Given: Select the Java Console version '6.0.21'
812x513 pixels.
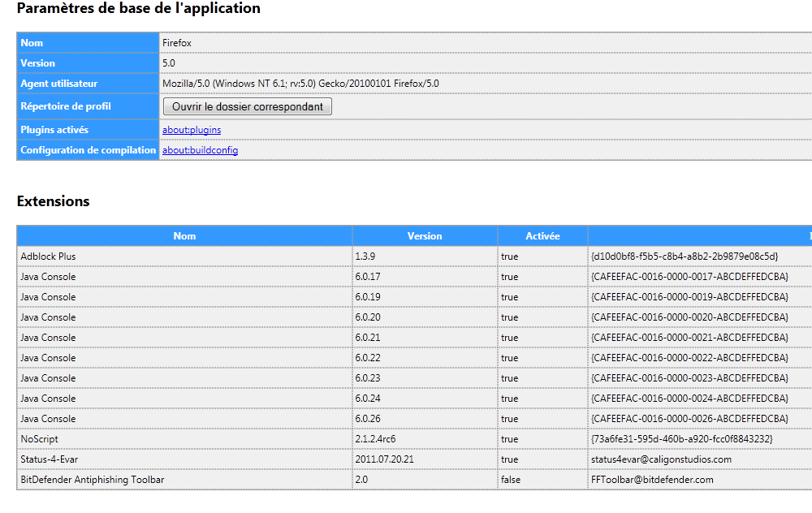Looking at the screenshot, I should (x=368, y=338).
